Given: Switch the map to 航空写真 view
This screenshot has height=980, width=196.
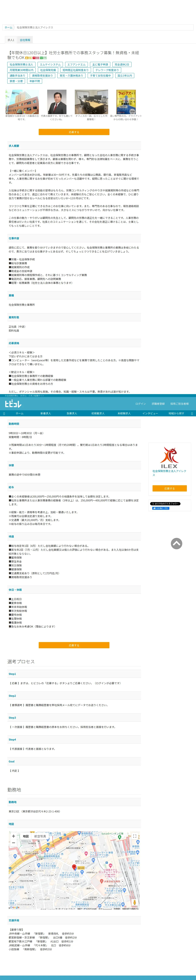Looking at the screenshot, I should click(40, 836).
